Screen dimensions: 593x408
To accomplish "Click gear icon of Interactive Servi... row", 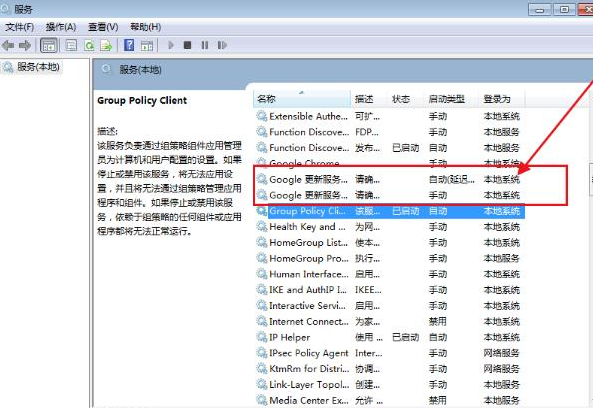I will (x=261, y=306).
